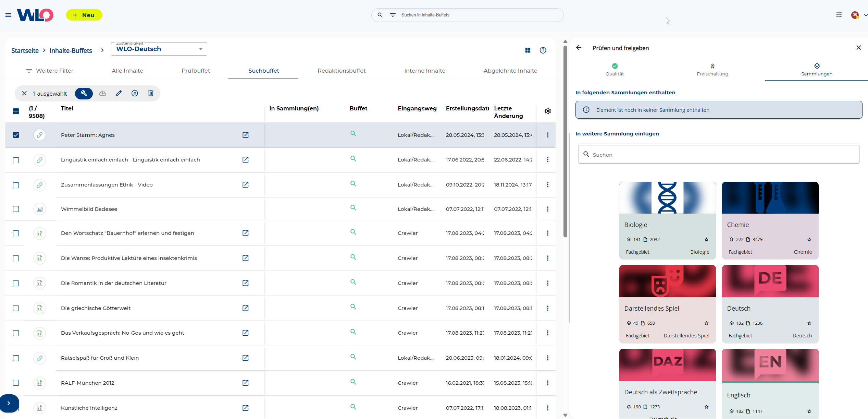The height and width of the screenshot is (419, 868).
Task: Click the collection Suchen input field
Action: click(719, 155)
